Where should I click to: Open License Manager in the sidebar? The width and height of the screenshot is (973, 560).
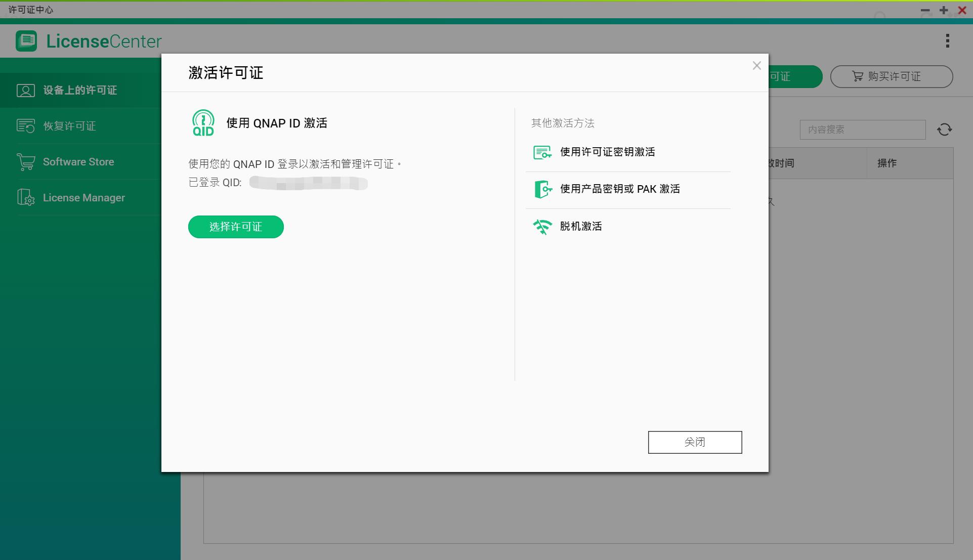coord(83,197)
